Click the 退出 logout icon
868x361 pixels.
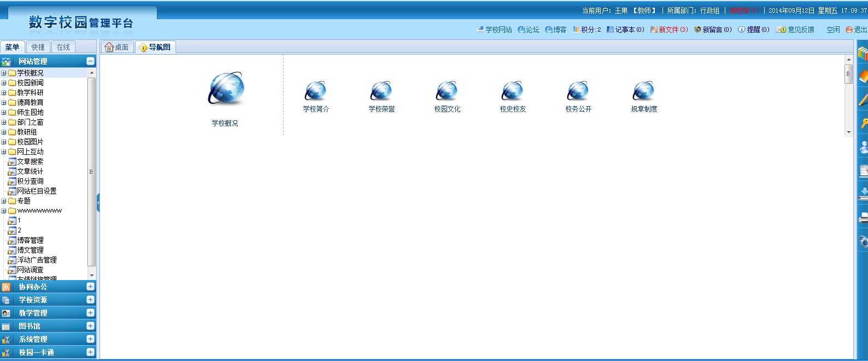coord(849,30)
